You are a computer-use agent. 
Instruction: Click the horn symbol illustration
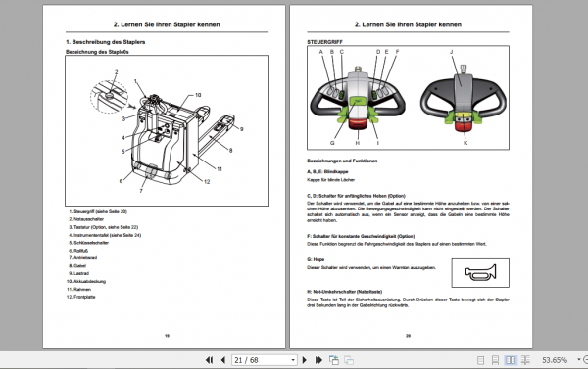(x=480, y=273)
